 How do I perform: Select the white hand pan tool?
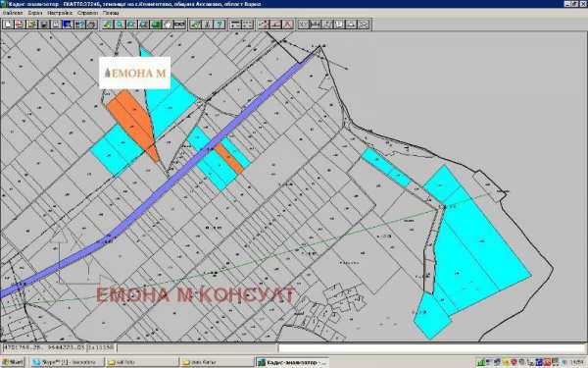point(168,25)
